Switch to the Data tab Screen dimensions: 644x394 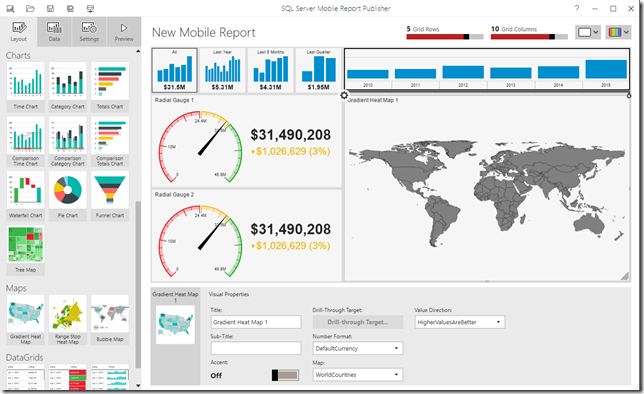tap(54, 32)
